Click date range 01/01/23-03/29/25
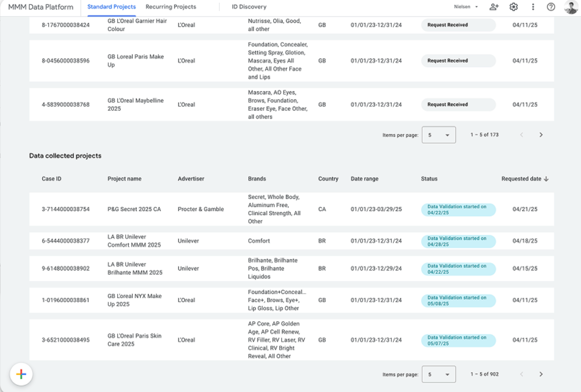The width and height of the screenshot is (581, 392). [376, 209]
